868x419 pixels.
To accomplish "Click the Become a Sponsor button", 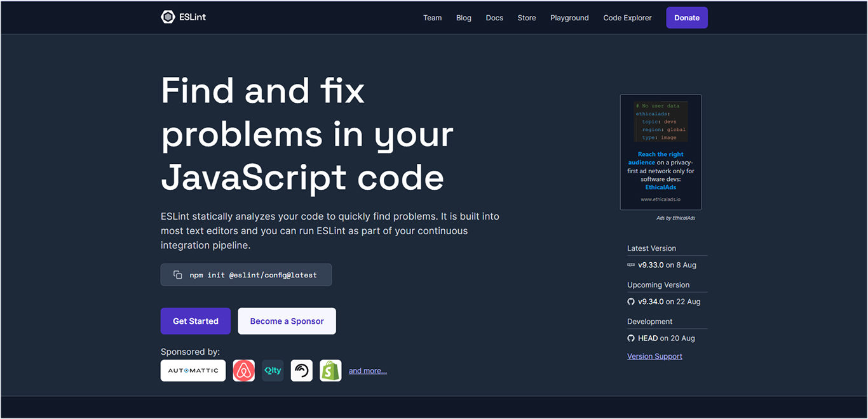I will tap(287, 321).
